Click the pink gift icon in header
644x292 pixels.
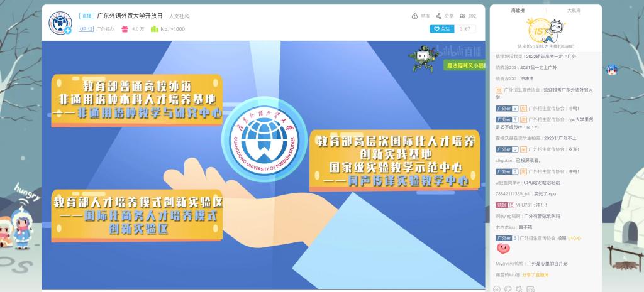[125, 29]
